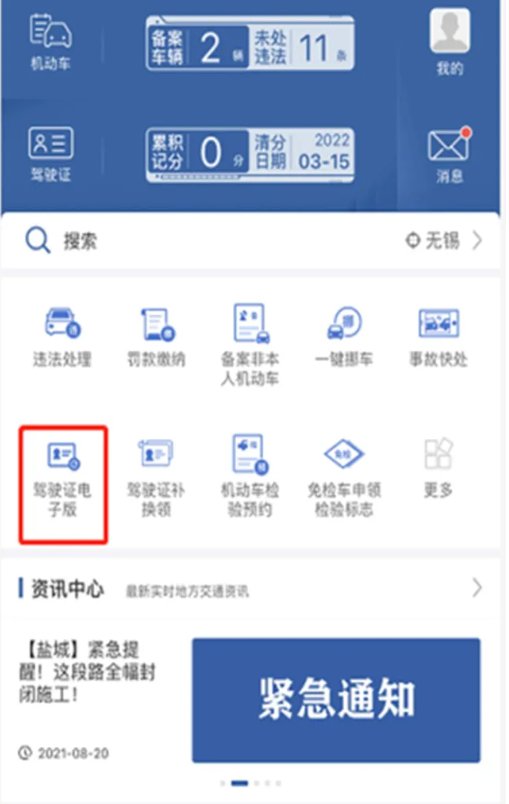
Task: Select the 罚款缴纳 icon
Action: pos(156,337)
